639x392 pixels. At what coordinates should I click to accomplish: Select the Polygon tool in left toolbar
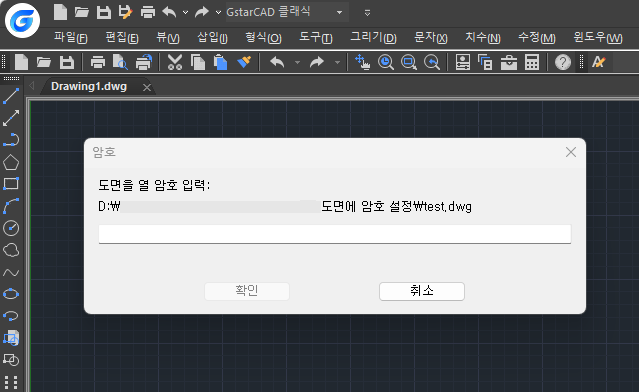11,163
